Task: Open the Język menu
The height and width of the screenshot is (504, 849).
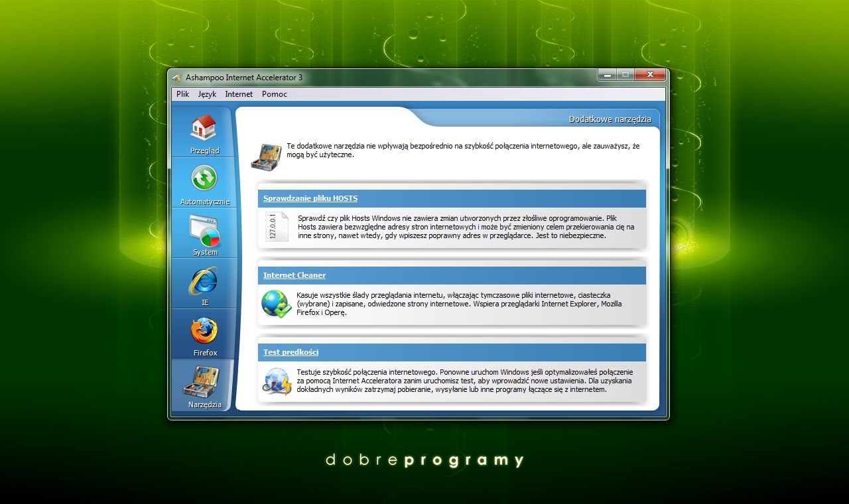Action: pos(207,94)
